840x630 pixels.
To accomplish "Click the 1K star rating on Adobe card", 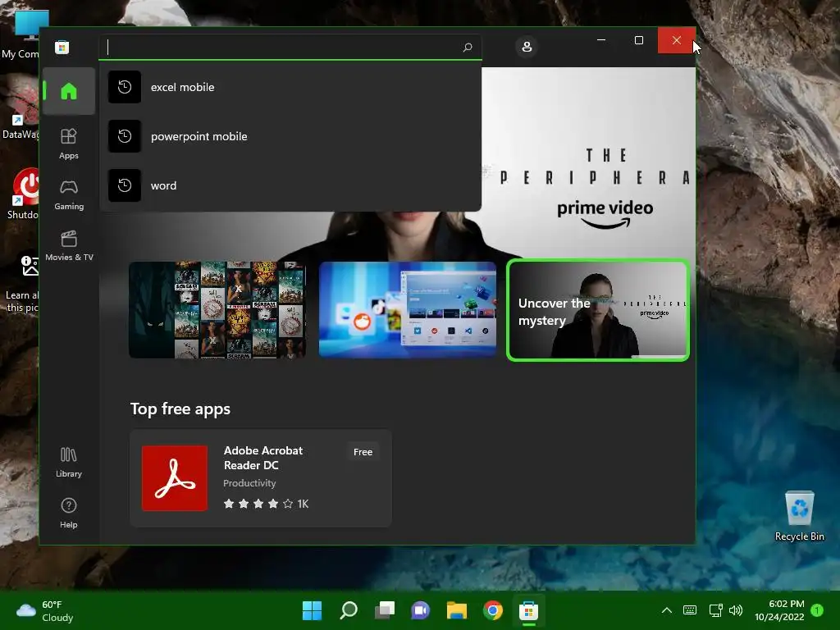I will [266, 504].
